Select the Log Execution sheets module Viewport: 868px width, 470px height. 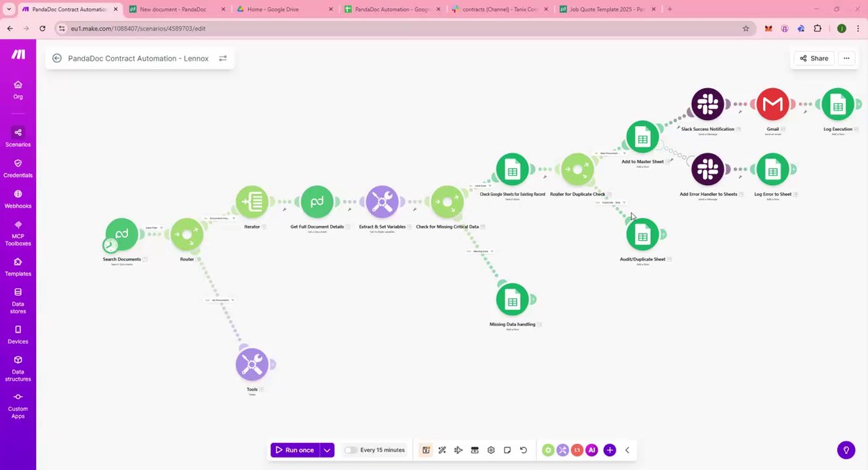coord(837,104)
